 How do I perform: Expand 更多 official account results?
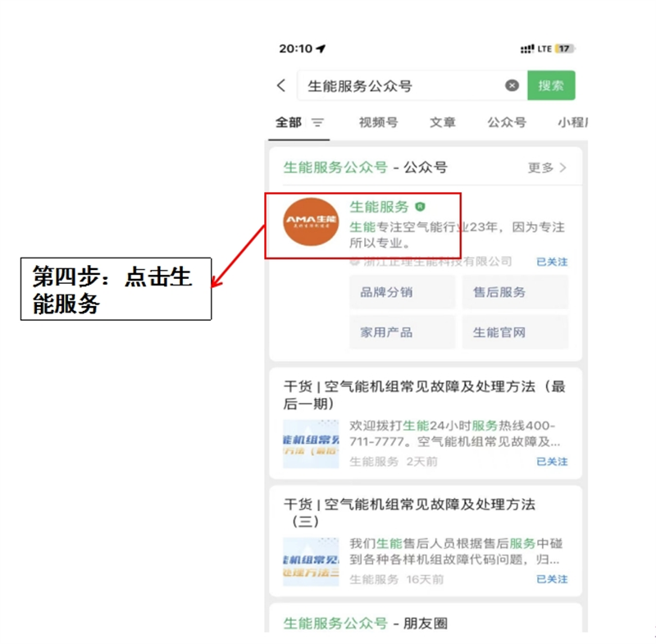pos(547,167)
